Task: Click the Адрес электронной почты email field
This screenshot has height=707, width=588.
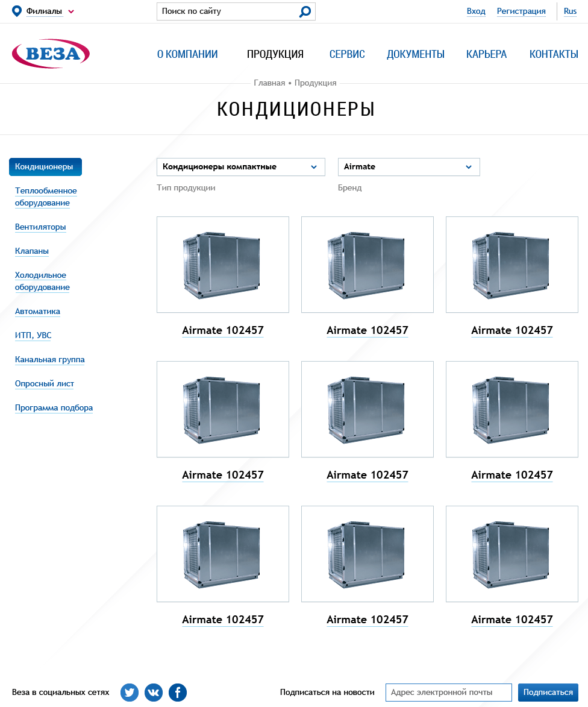Action: click(449, 693)
